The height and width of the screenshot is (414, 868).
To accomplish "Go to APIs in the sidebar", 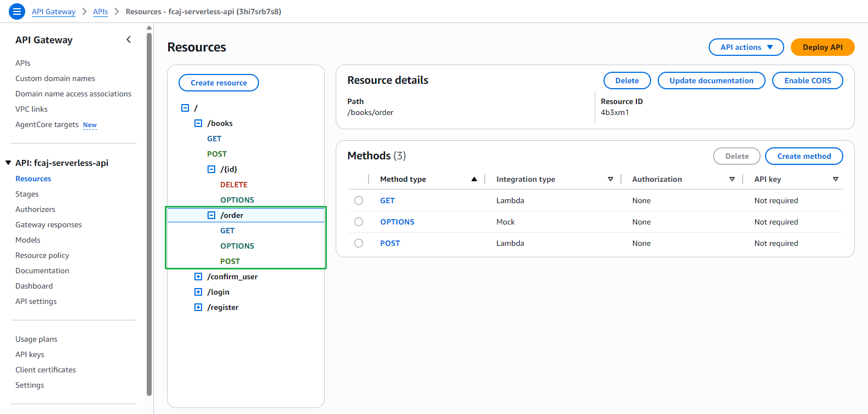I will 23,63.
